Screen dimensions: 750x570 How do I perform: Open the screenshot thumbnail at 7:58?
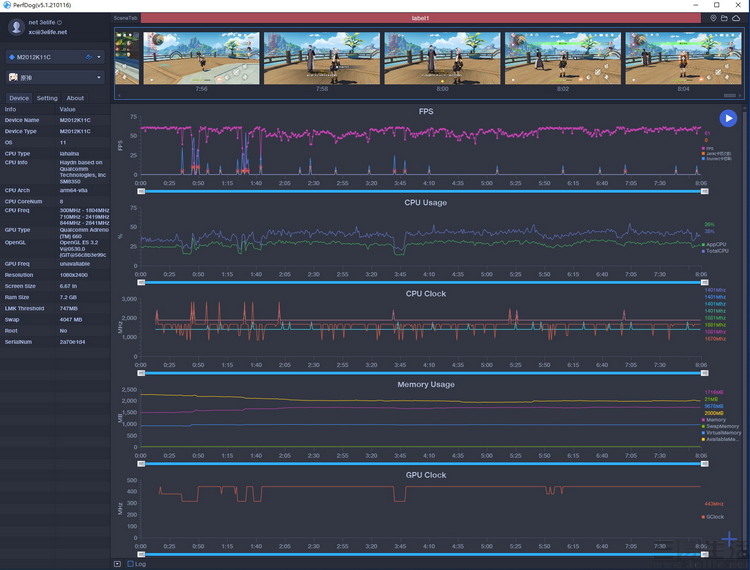(322, 58)
